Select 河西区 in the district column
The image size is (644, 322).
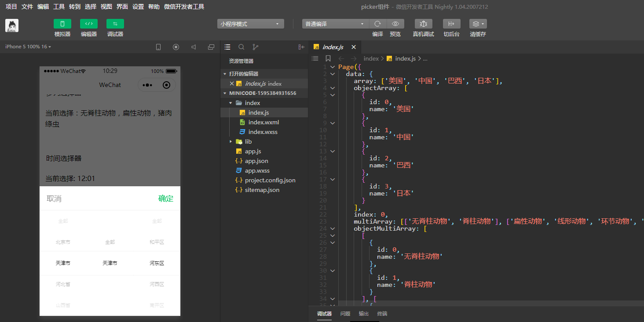[157, 284]
